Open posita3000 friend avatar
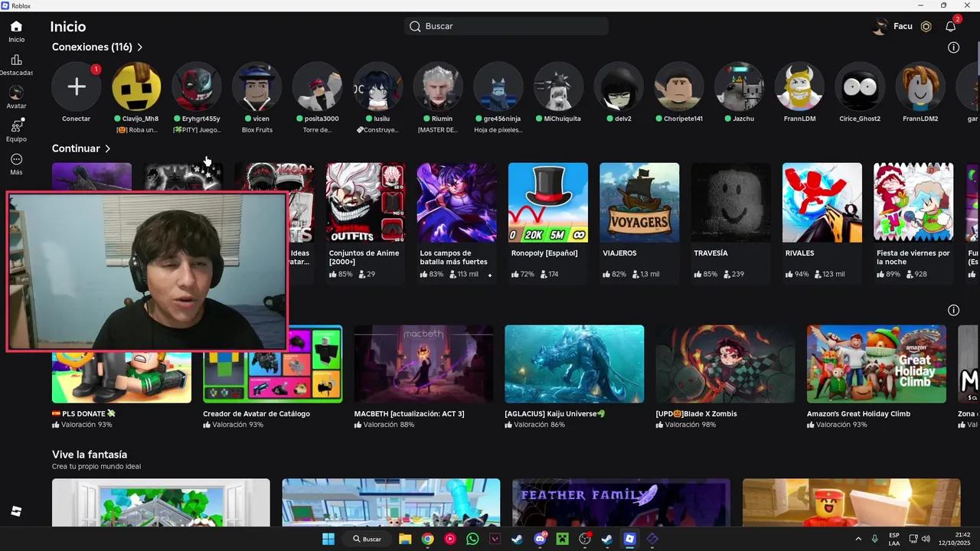 click(318, 86)
